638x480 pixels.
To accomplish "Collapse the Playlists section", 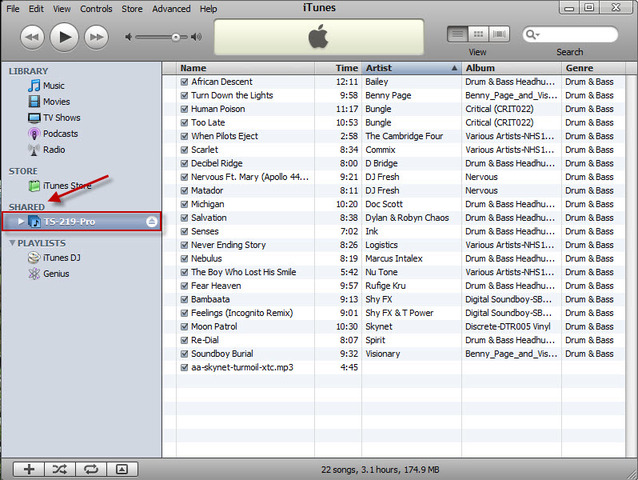I will (12, 243).
